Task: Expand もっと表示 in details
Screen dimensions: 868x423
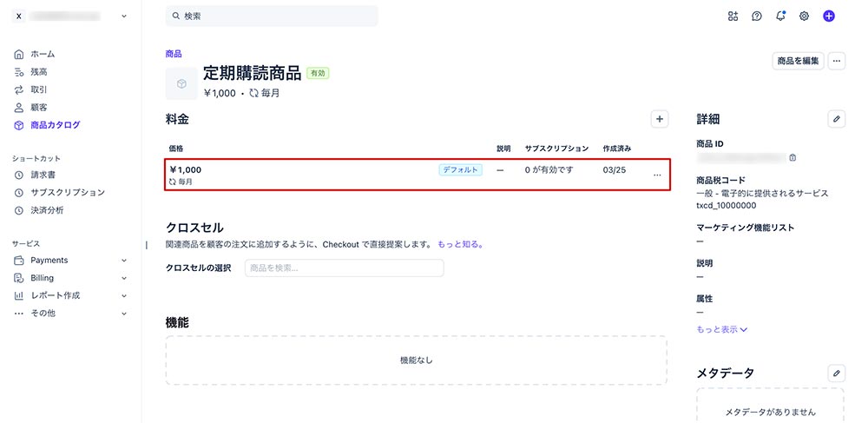Action: (x=721, y=329)
